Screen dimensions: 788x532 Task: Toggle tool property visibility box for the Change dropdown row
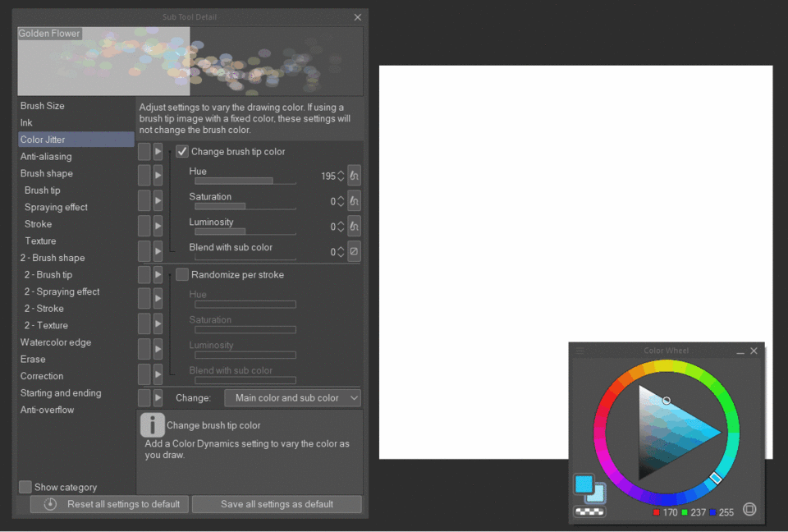click(x=144, y=397)
